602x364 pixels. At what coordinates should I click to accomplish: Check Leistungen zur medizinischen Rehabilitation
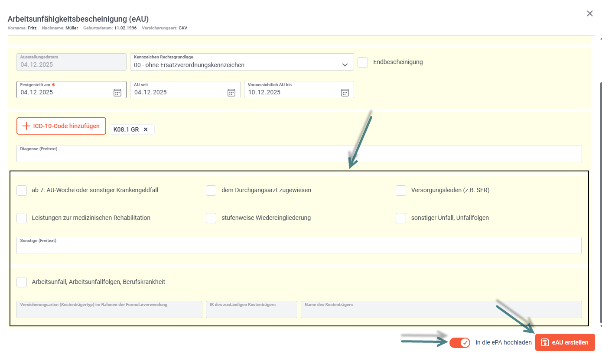pos(22,218)
